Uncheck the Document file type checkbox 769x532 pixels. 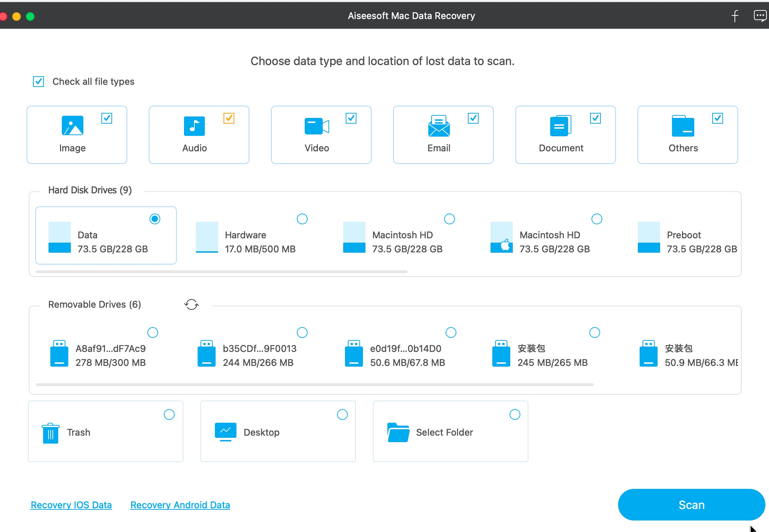(x=595, y=118)
